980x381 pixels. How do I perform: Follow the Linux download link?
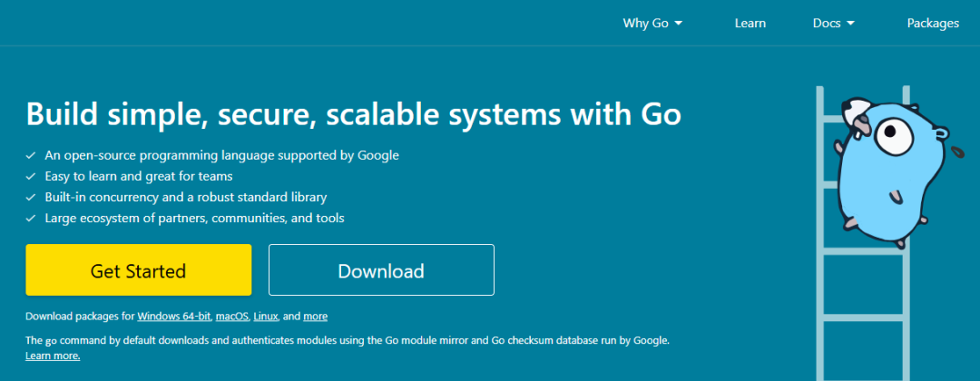point(266,316)
